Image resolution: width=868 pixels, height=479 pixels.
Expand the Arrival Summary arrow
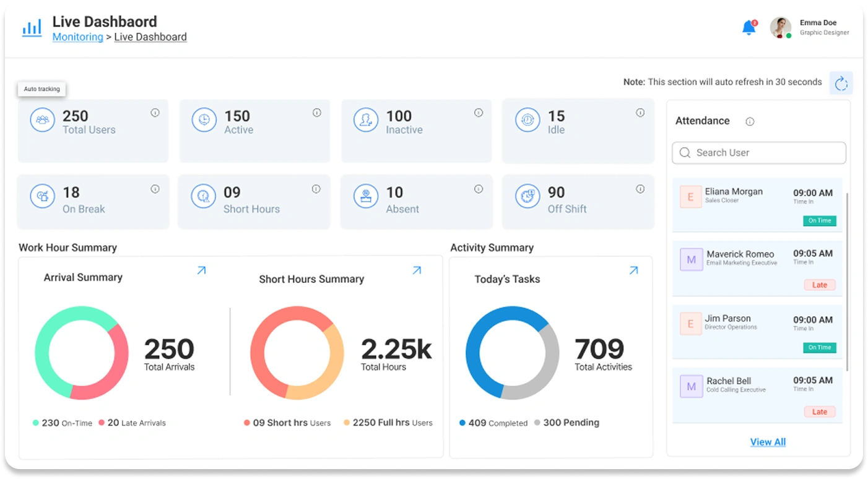[x=201, y=270]
